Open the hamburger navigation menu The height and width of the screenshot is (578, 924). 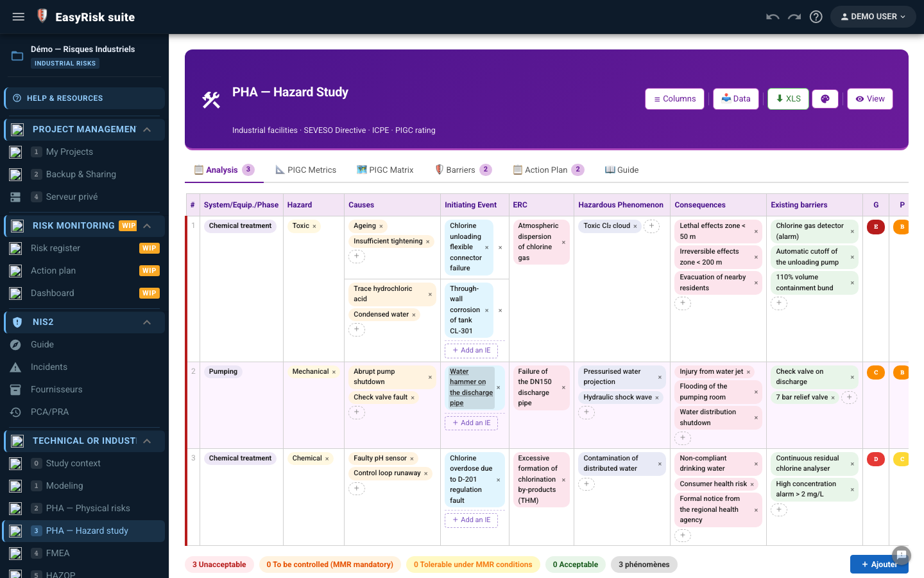click(x=19, y=17)
